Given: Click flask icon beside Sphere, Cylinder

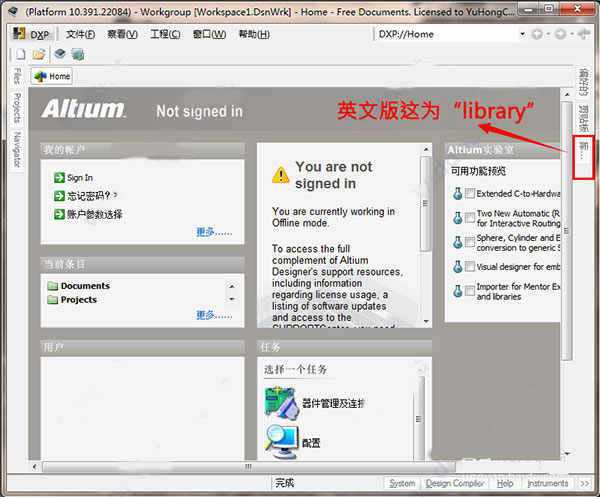Looking at the screenshot, I should (458, 242).
